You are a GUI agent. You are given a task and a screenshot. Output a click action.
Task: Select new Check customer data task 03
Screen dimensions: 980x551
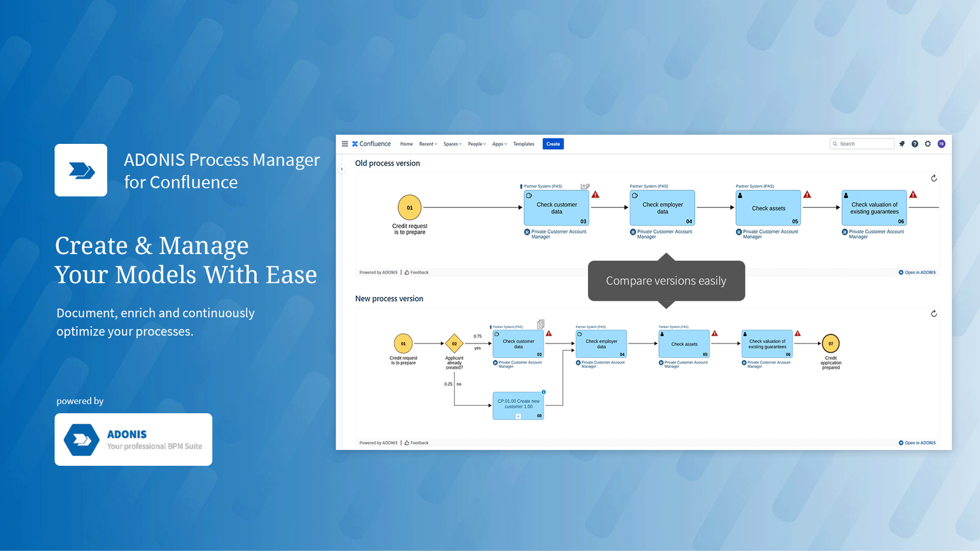coord(518,344)
